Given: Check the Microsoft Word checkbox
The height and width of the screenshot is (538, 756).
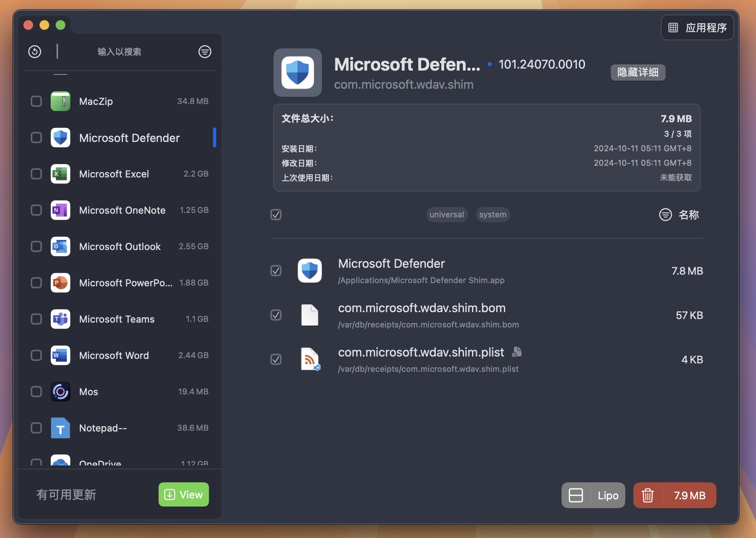Looking at the screenshot, I should click(x=36, y=355).
